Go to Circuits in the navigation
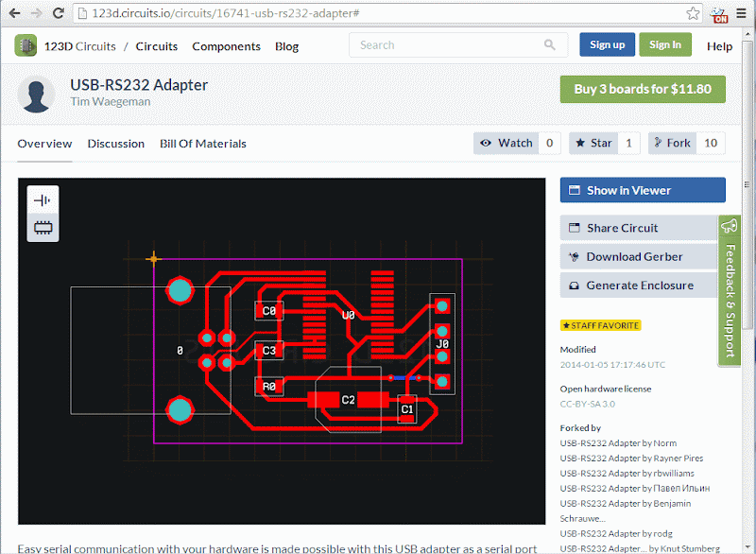Viewport: 756px width, 554px height. pyautogui.click(x=157, y=46)
